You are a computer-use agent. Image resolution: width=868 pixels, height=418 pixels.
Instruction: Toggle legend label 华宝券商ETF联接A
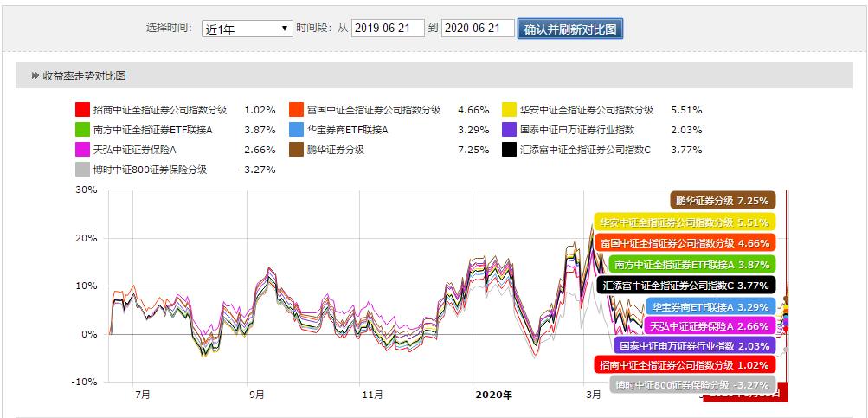[348, 130]
